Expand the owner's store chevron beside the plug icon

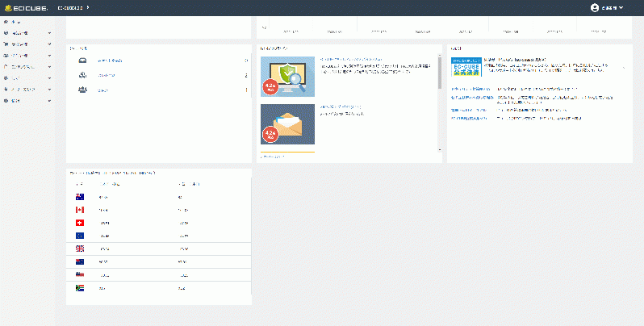coord(49,90)
